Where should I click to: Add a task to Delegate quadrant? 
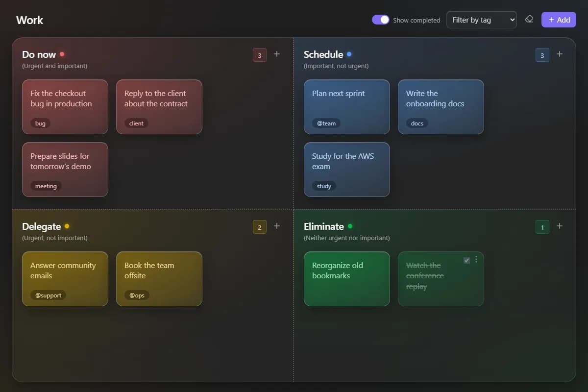[277, 226]
